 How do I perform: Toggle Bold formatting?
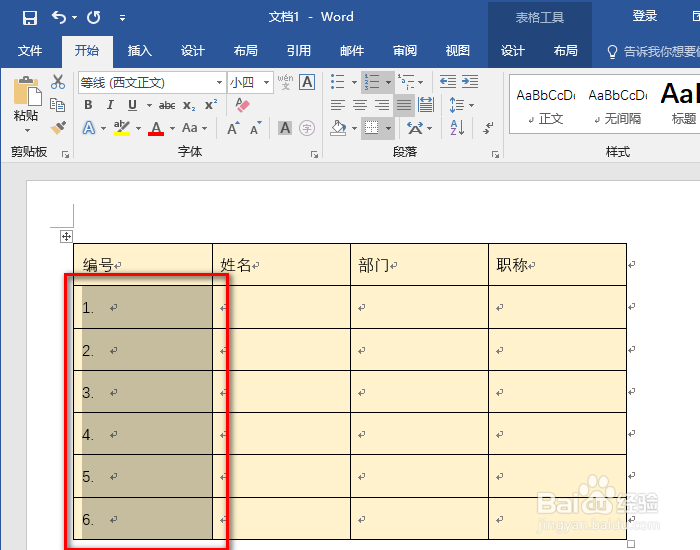tap(88, 105)
